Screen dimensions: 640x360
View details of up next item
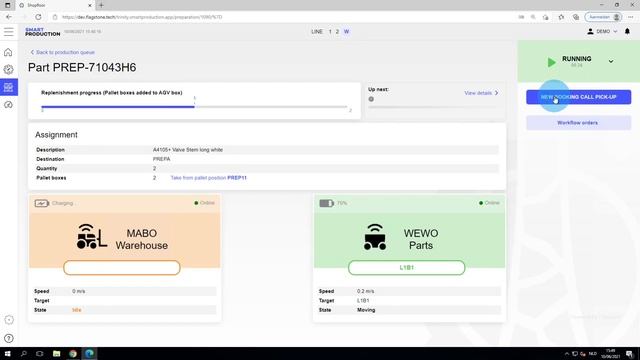pos(481,93)
